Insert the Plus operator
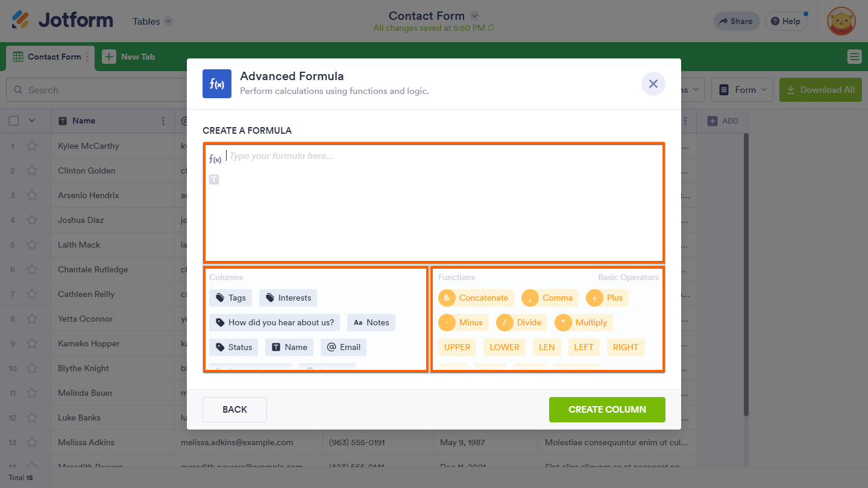This screenshot has height=488, width=868. [x=607, y=298]
